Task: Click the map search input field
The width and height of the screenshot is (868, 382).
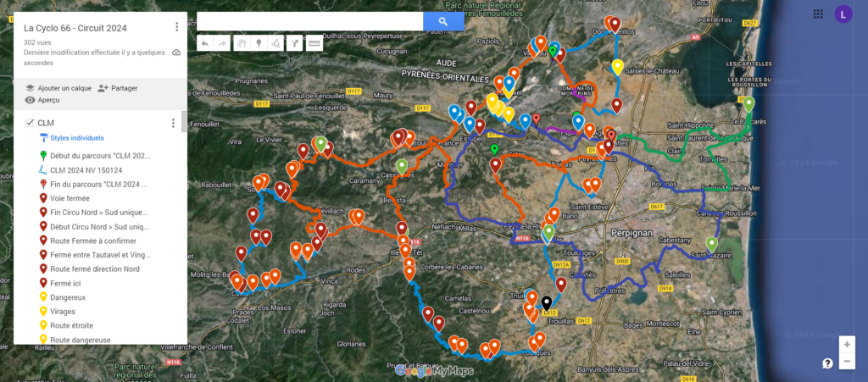Action: (309, 21)
